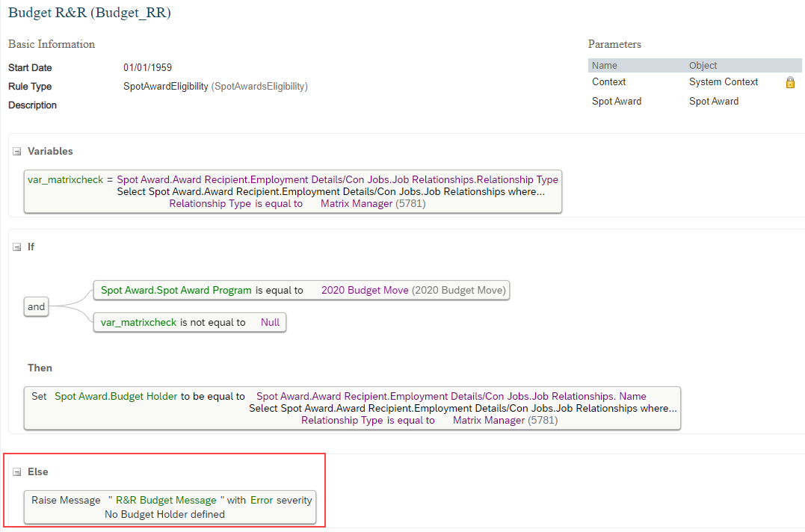Image resolution: width=805 pixels, height=532 pixels.
Task: Click the Basic Information heading
Action: (52, 44)
